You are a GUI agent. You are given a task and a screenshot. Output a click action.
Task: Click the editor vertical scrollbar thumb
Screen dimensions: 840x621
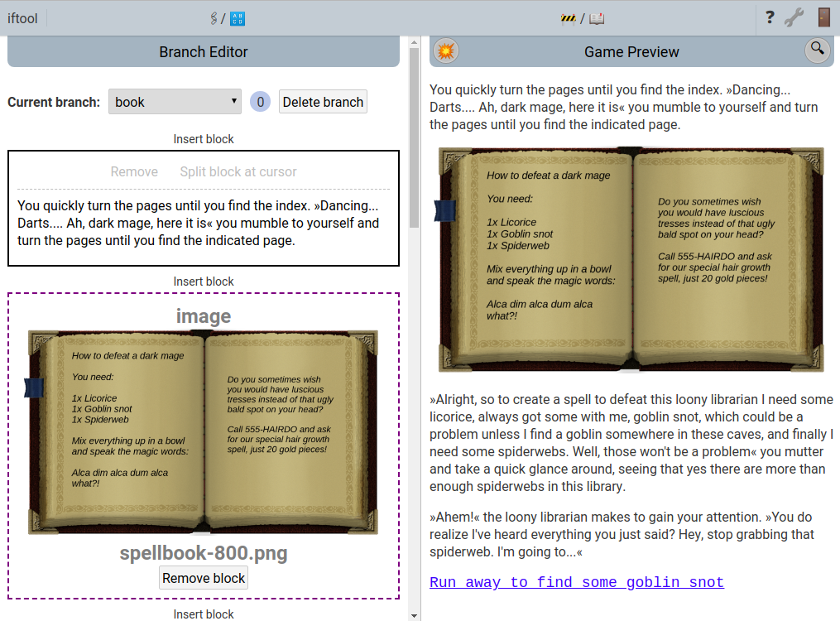pos(414,137)
